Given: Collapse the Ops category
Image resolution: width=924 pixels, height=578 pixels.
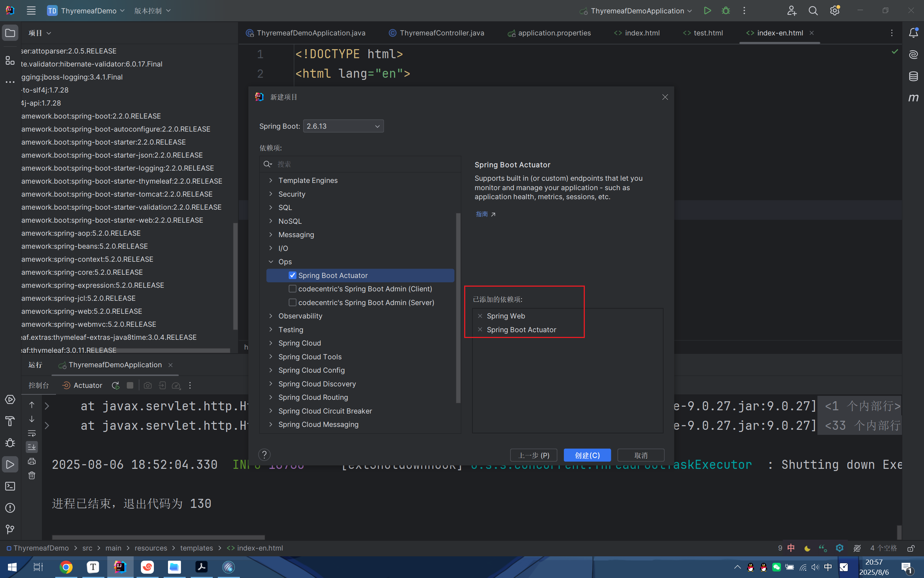Looking at the screenshot, I should (271, 262).
